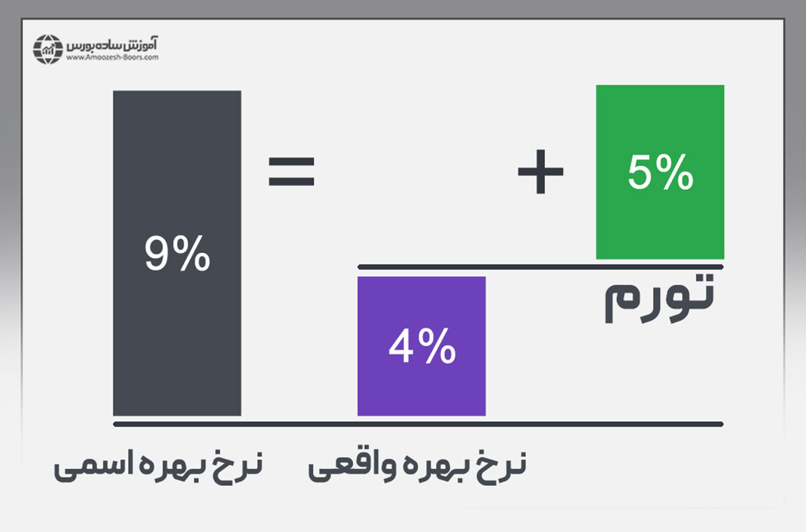Click the 9% text label
The height and width of the screenshot is (532, 806).
pos(177,254)
